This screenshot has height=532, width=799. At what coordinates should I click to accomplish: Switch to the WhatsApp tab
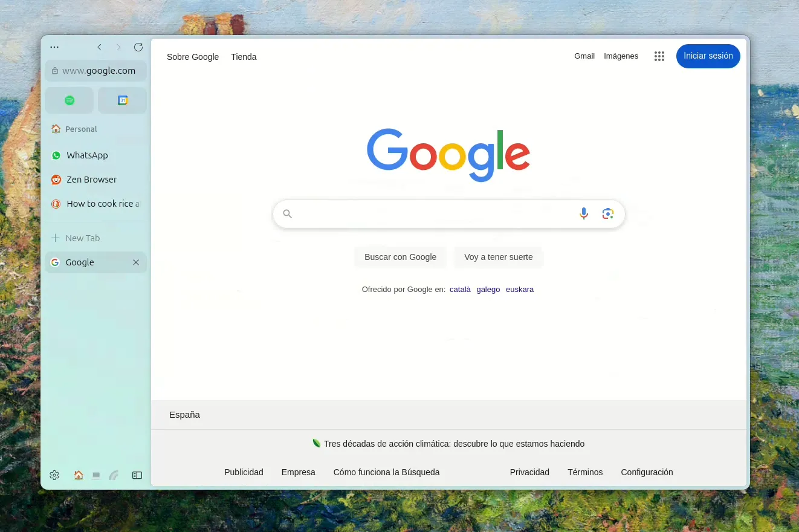(x=95, y=155)
